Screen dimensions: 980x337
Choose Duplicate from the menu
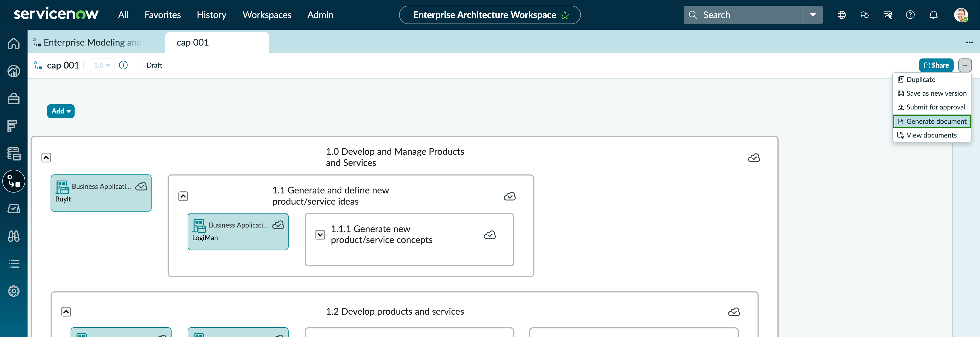click(932, 79)
